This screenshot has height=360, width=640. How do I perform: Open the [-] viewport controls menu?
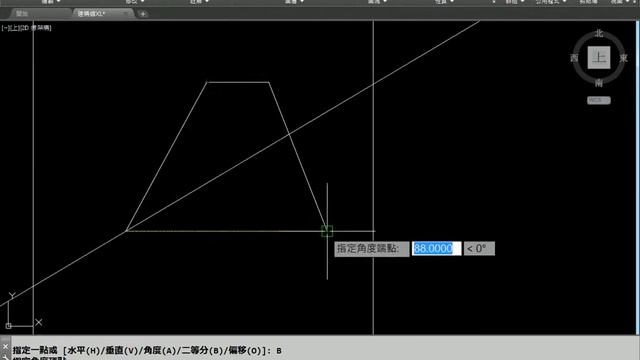pos(4,28)
